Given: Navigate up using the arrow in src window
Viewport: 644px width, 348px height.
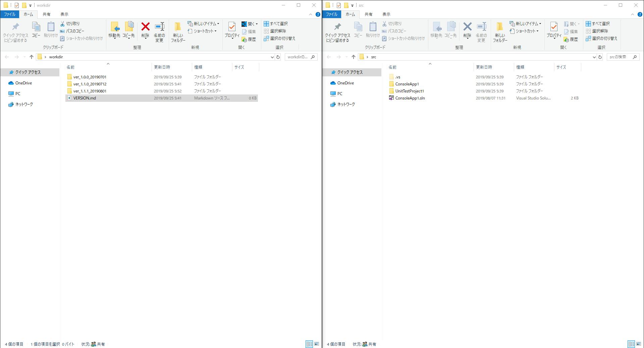Looking at the screenshot, I should (x=353, y=57).
